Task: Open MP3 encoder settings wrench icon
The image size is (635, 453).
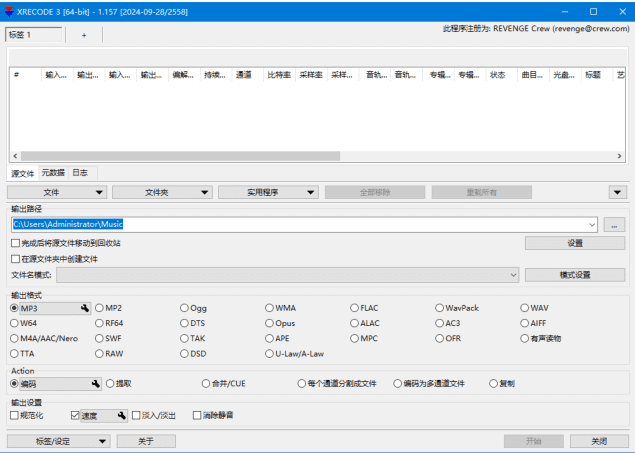Action: 85,308
